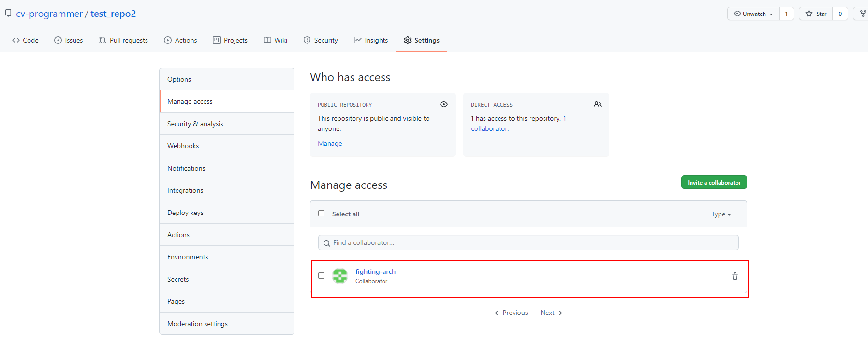This screenshot has height=342, width=868.
Task: Expand the Type filter dropdown
Action: pos(721,214)
